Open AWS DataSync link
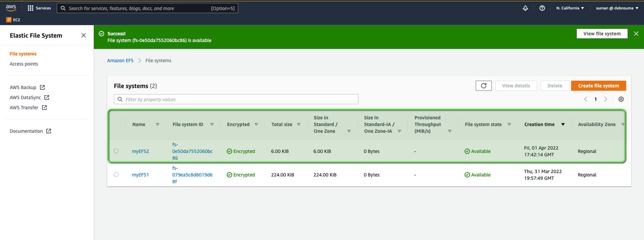 (25, 97)
